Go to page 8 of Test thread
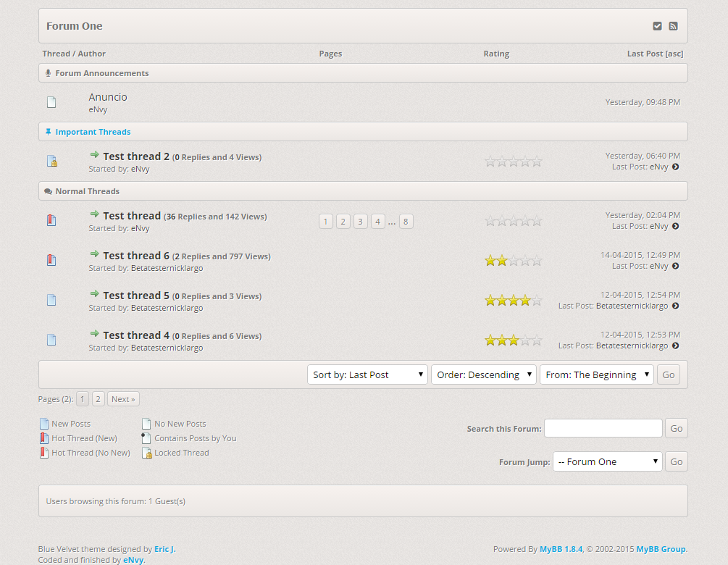Image resolution: width=728 pixels, height=565 pixels. click(x=406, y=222)
